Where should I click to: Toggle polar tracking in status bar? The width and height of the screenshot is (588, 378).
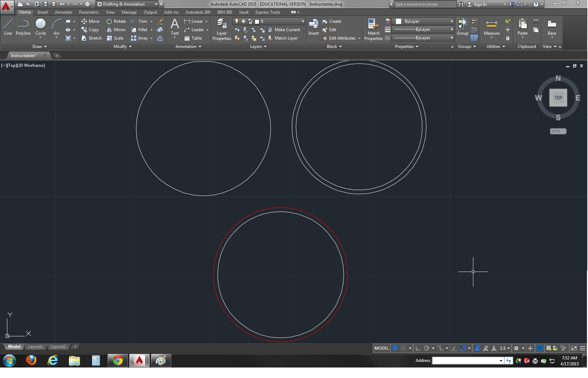pos(426,348)
